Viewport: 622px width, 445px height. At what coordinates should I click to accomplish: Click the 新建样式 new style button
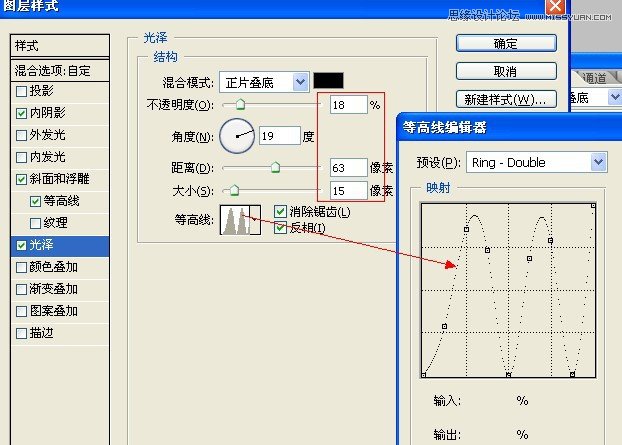[x=506, y=100]
